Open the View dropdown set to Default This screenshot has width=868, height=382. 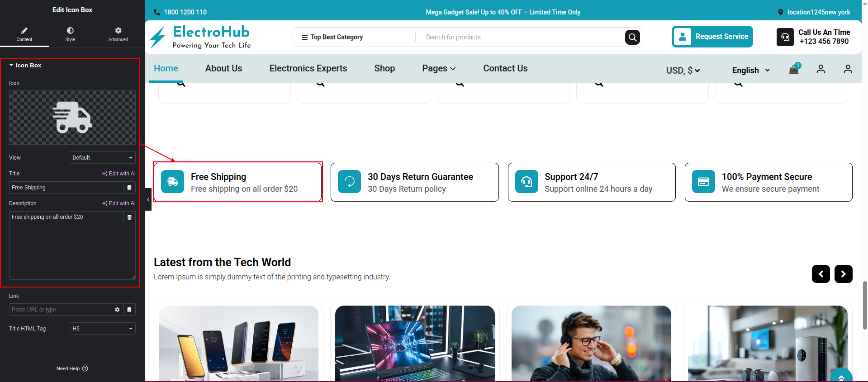103,158
